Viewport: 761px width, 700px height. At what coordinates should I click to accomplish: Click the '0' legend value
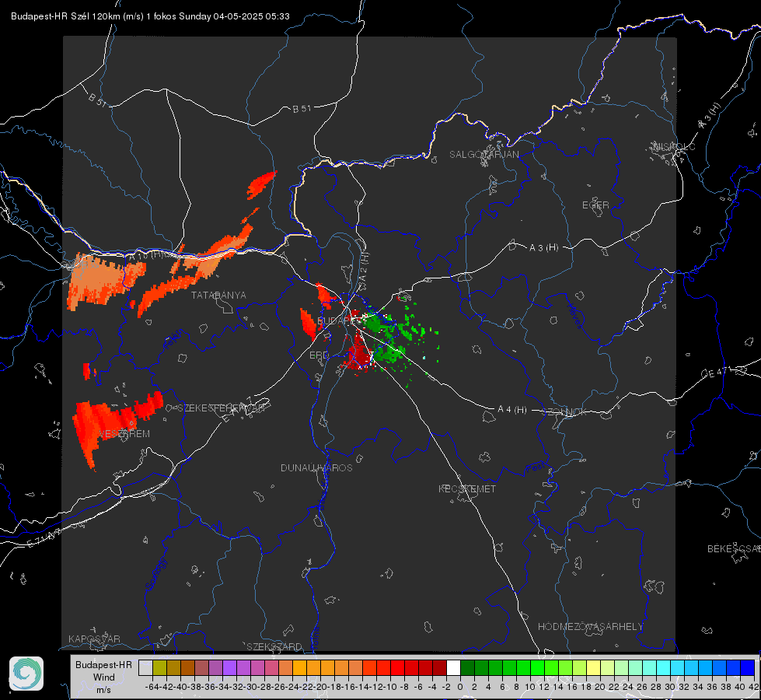pyautogui.click(x=460, y=687)
